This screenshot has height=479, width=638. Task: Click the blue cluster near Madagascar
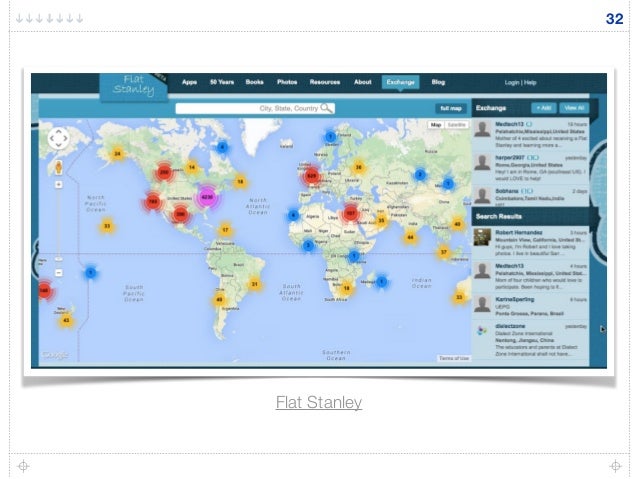coord(381,281)
